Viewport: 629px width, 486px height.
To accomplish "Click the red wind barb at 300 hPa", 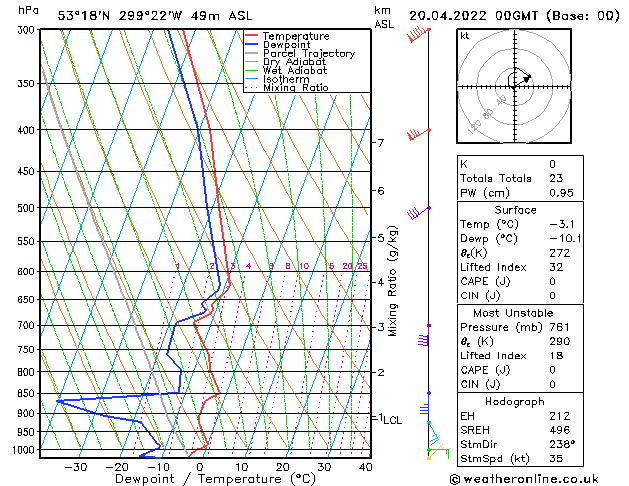I will [x=418, y=34].
